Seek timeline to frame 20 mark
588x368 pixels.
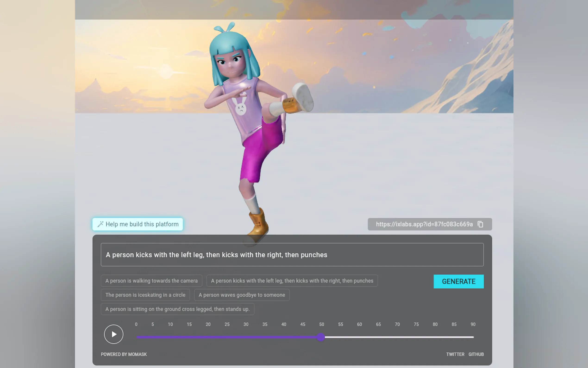pos(208,337)
